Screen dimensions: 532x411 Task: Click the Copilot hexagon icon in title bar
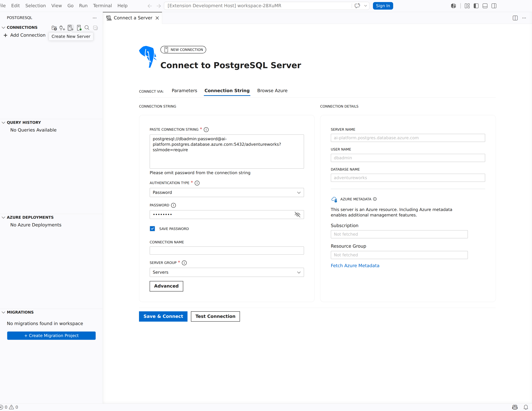453,6
